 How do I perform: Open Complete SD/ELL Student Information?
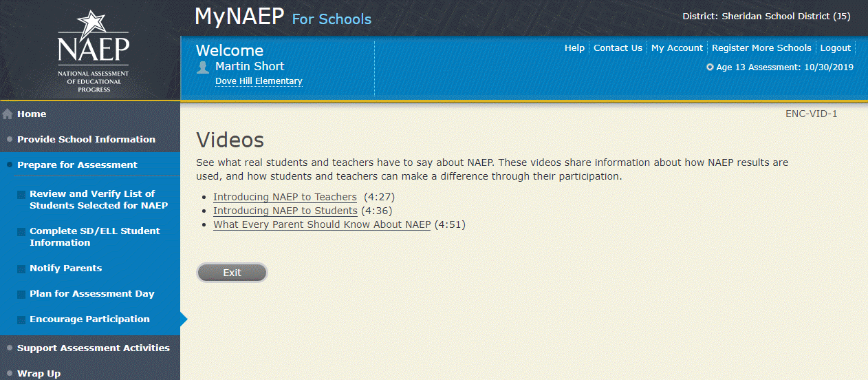click(x=95, y=237)
